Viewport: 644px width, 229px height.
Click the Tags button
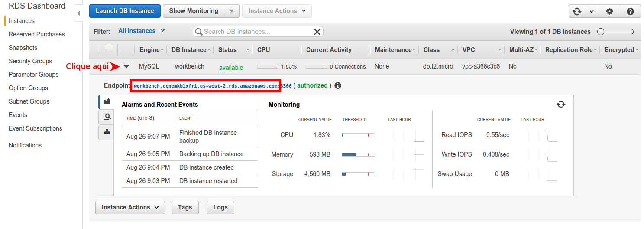pyautogui.click(x=185, y=207)
